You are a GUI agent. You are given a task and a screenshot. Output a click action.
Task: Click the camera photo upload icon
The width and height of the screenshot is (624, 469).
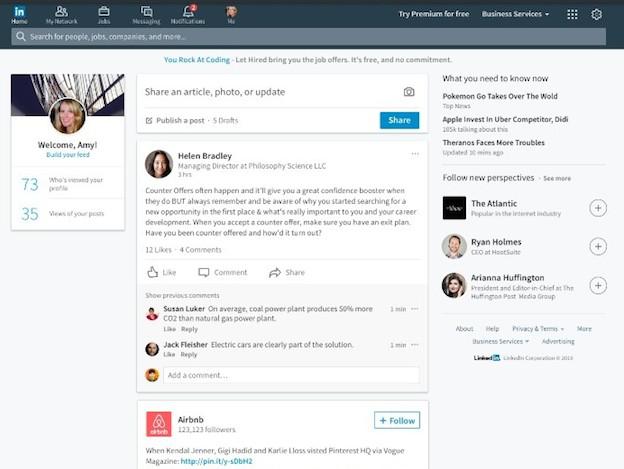pyautogui.click(x=409, y=92)
